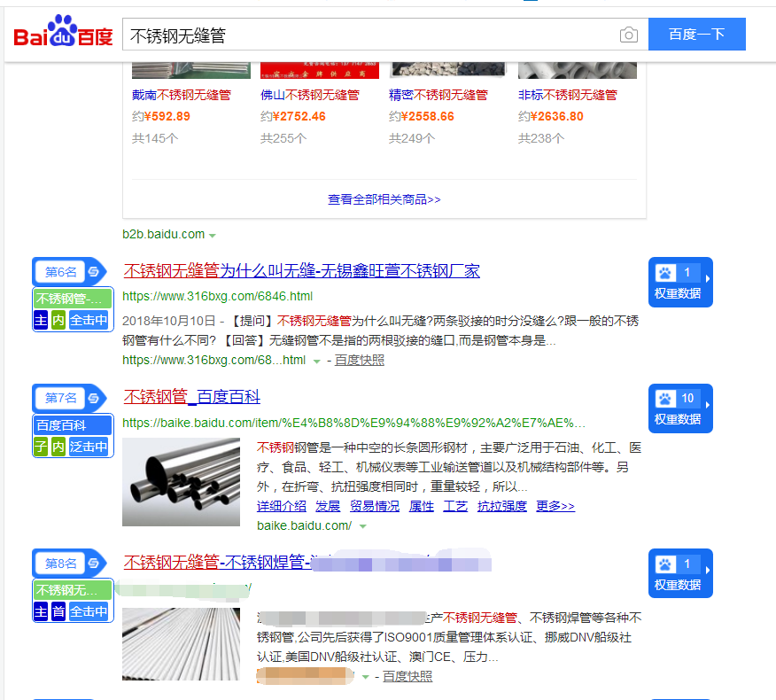Click the 共255个 count text
Image resolution: width=776 pixels, height=700 pixels.
pyautogui.click(x=283, y=138)
